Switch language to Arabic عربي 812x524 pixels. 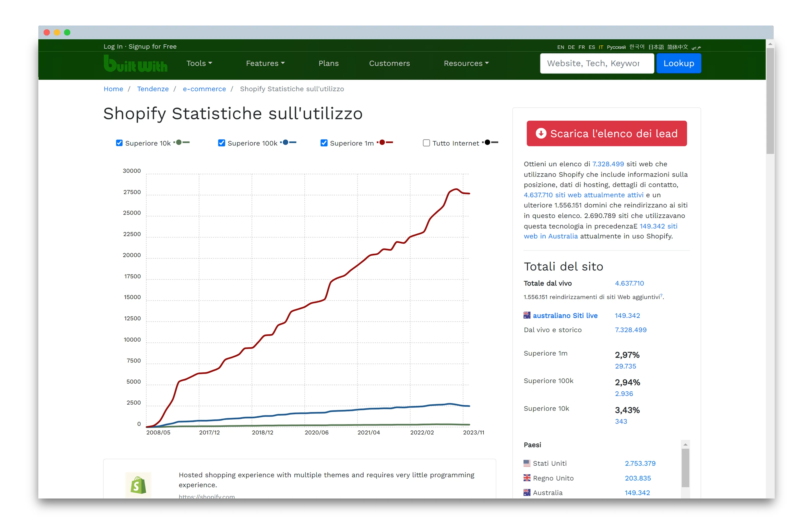coord(696,47)
